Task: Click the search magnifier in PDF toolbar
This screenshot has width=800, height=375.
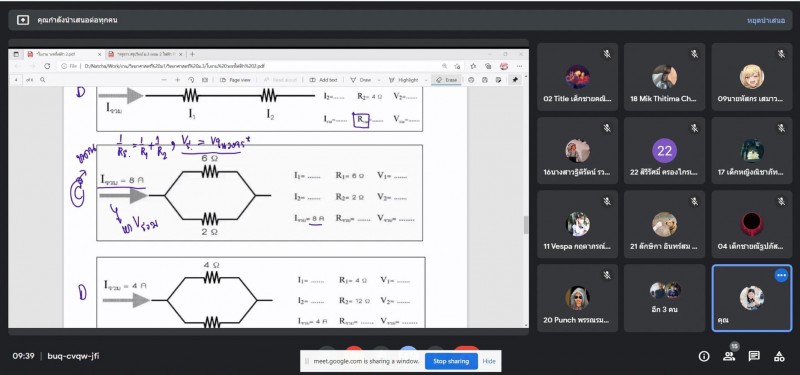Action: (x=43, y=80)
